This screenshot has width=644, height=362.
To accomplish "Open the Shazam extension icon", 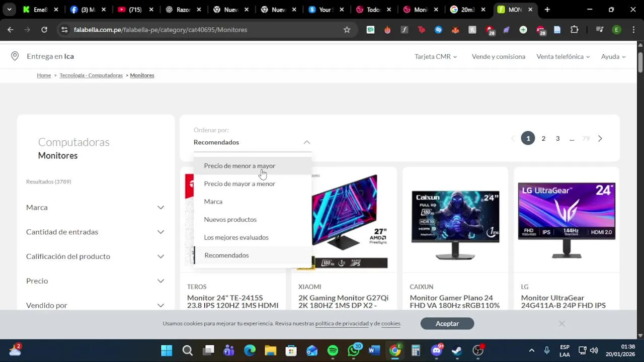I will point(438,30).
